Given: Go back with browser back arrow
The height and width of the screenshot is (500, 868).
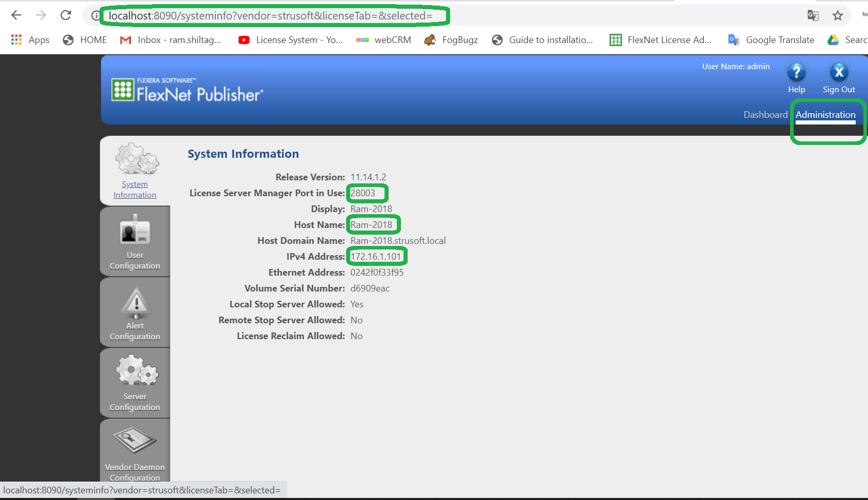Looking at the screenshot, I should pyautogui.click(x=16, y=15).
